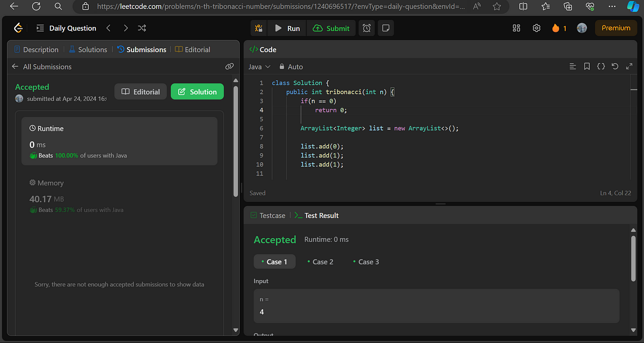Click the format code icon
Screen dimensions: 644x343
tap(572, 66)
